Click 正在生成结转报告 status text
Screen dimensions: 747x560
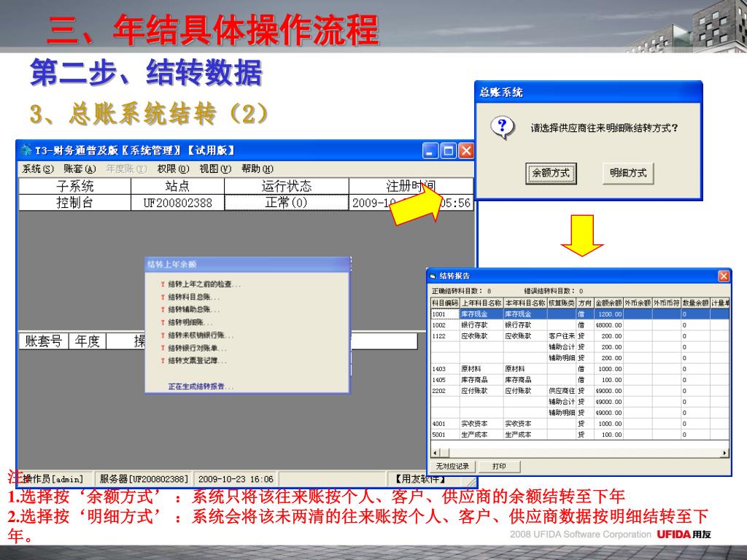click(201, 386)
